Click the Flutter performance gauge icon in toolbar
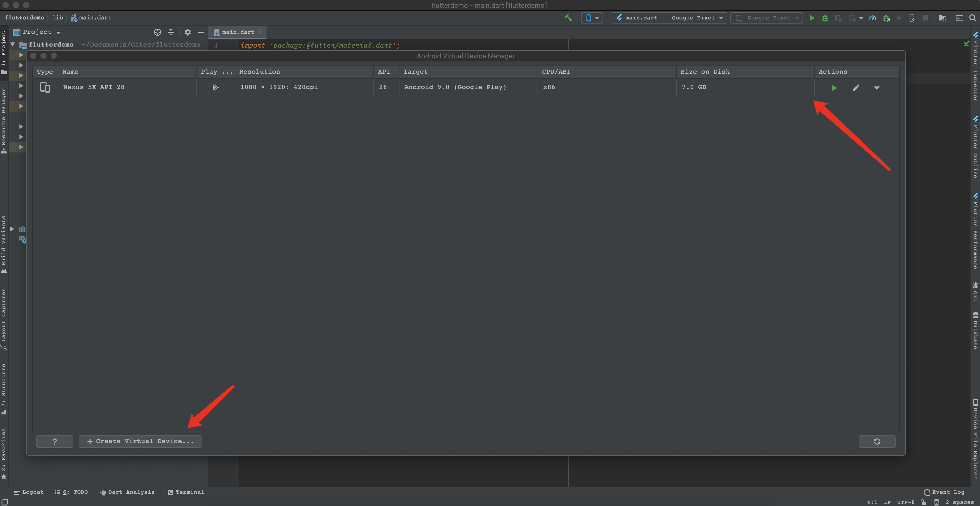The image size is (980, 506). coord(873,18)
